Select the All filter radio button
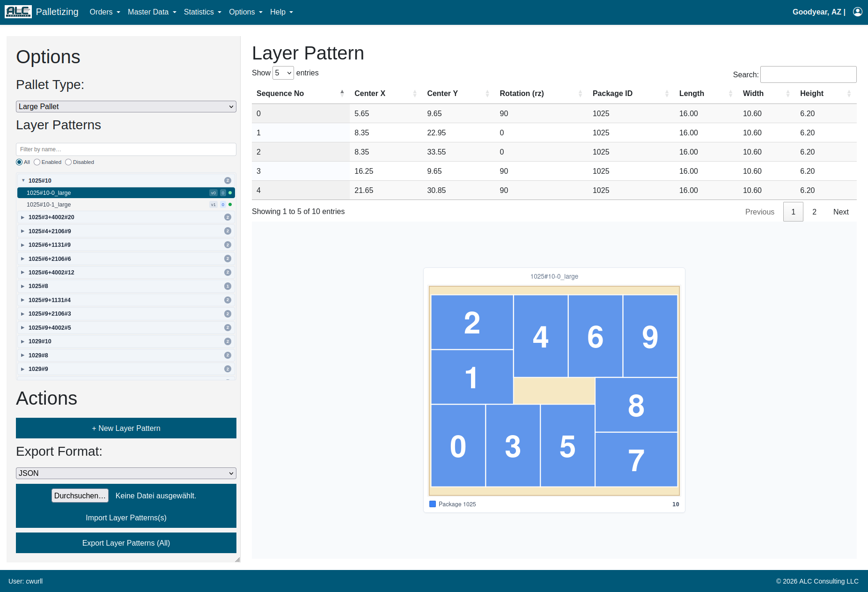 tap(19, 162)
